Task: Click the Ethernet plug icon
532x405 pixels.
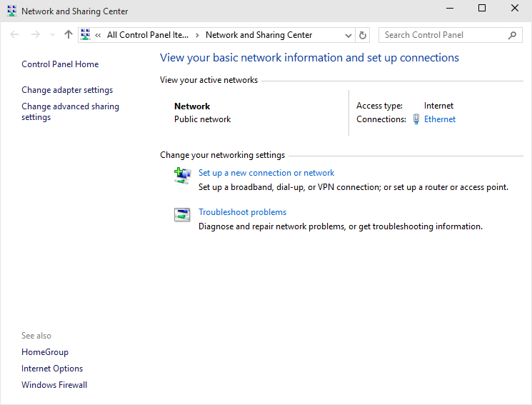Action: coord(416,119)
